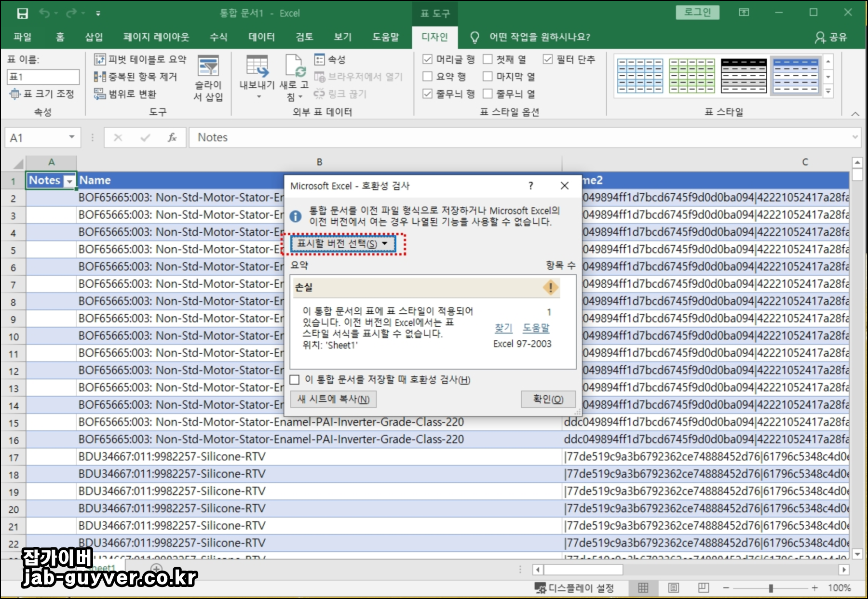Toggle 마지막 열 checkbox
Image resolution: width=868 pixels, height=599 pixels.
point(488,76)
